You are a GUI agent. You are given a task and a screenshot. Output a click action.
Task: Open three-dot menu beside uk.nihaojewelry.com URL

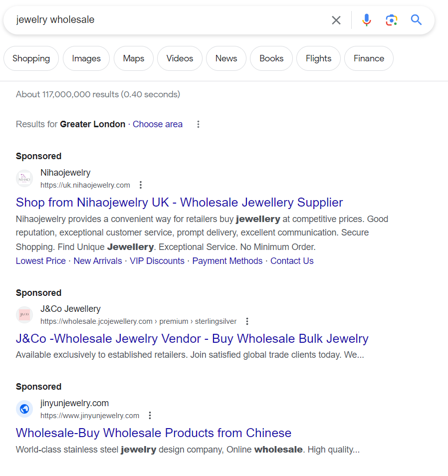tap(141, 185)
